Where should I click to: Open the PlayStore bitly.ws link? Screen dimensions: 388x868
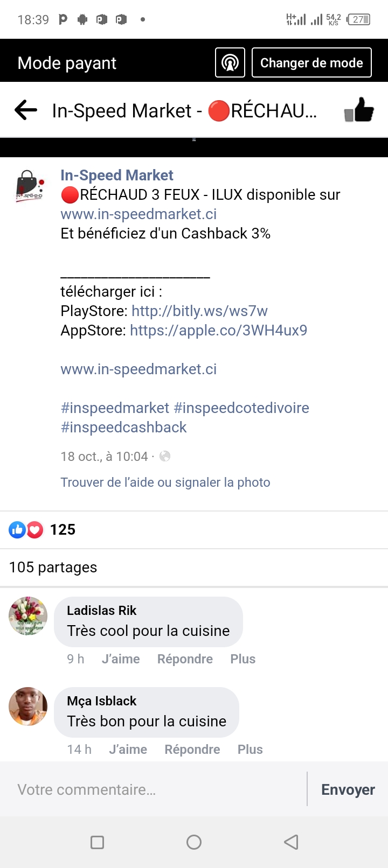[199, 311]
